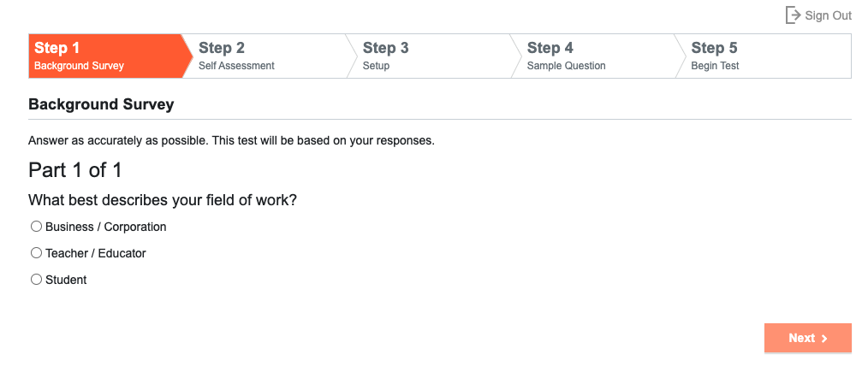Click the field of work question text
The image size is (868, 378).
point(163,200)
